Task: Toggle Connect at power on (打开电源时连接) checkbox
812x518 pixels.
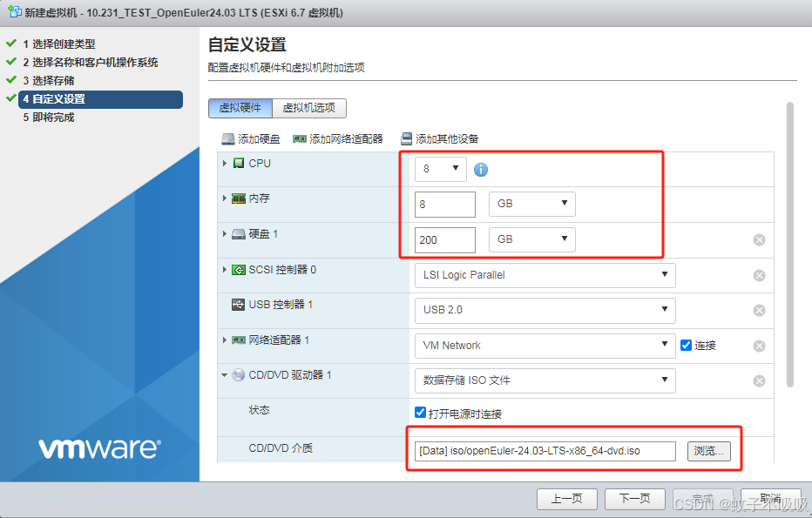Action: tap(420, 413)
